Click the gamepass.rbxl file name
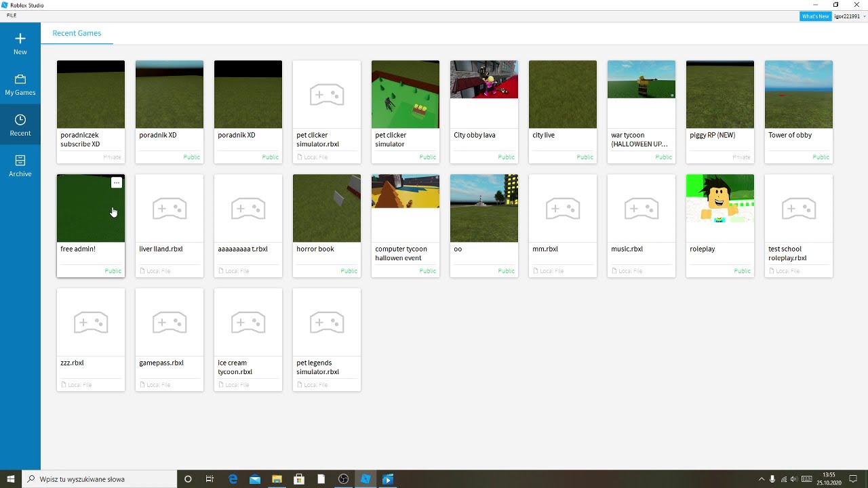Viewport: 868px width, 488px height. pyautogui.click(x=161, y=363)
